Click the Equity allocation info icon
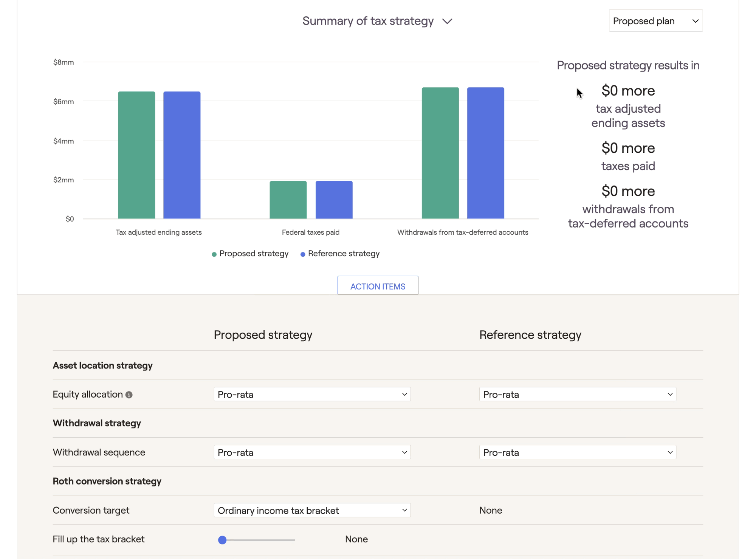This screenshot has height=559, width=756. point(129,395)
